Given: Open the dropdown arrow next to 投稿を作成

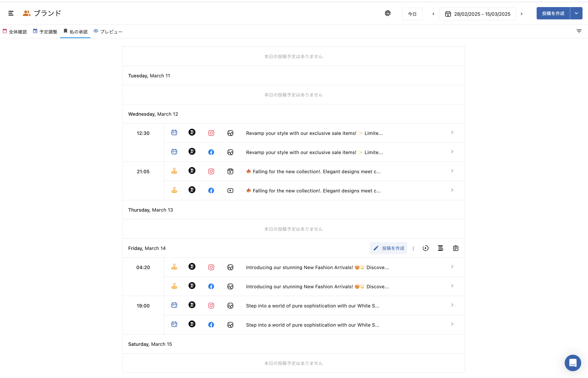Looking at the screenshot, I should pyautogui.click(x=576, y=13).
